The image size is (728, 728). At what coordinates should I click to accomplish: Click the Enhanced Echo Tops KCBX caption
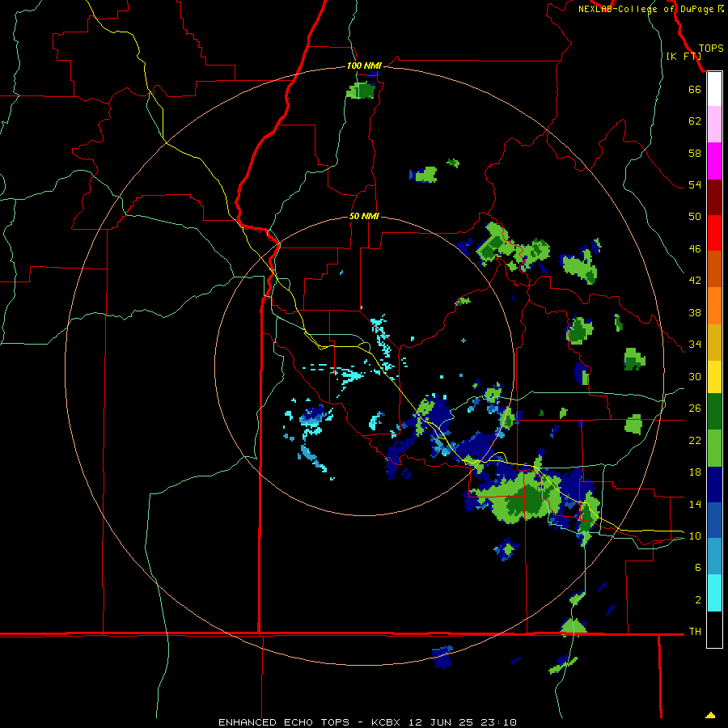coord(367,722)
